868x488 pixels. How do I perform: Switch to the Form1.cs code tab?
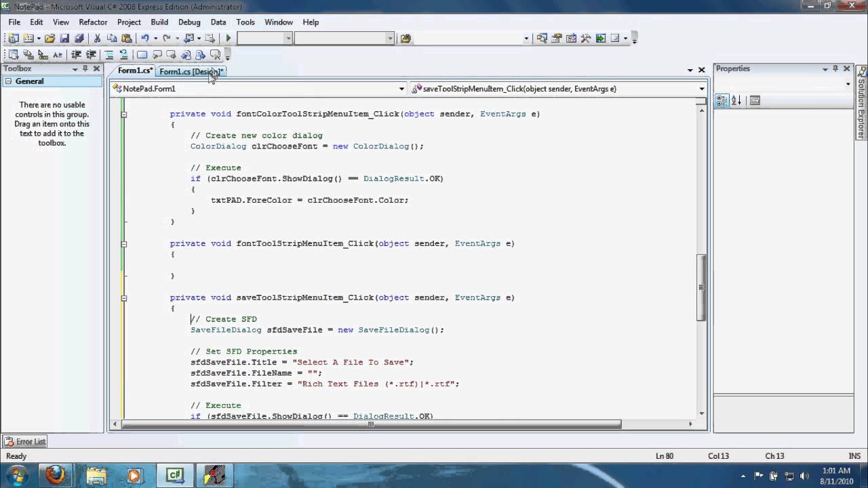135,70
